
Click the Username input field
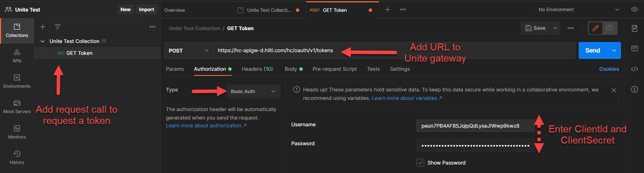tap(475, 126)
